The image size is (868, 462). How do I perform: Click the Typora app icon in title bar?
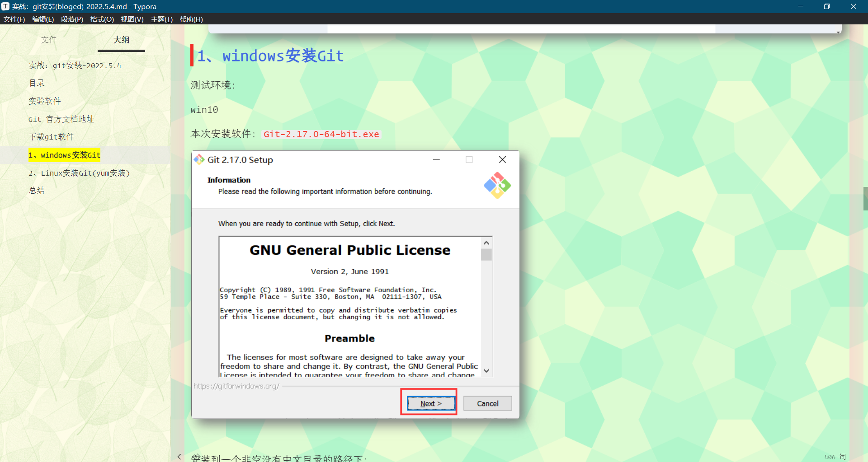5,6
